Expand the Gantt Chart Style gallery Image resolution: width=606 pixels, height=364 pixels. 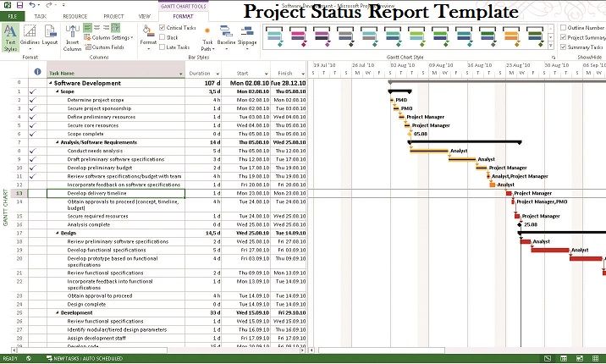point(551,46)
